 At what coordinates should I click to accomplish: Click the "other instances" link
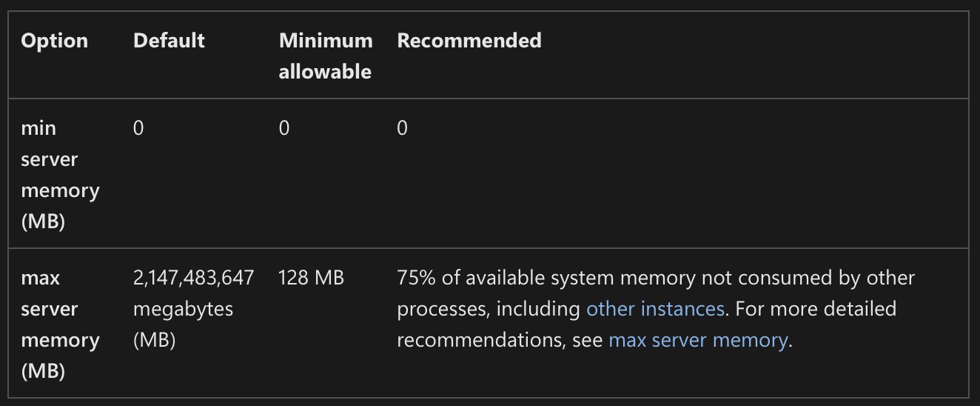point(655,309)
